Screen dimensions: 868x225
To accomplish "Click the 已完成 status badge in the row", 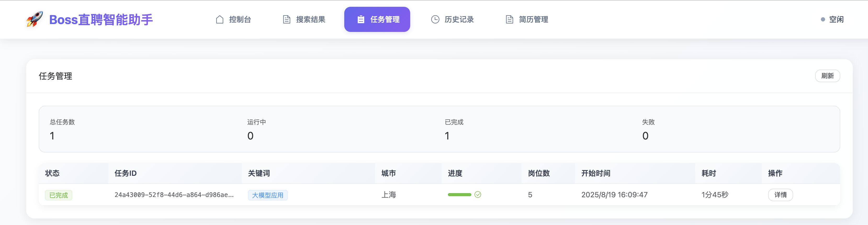I will (59, 195).
